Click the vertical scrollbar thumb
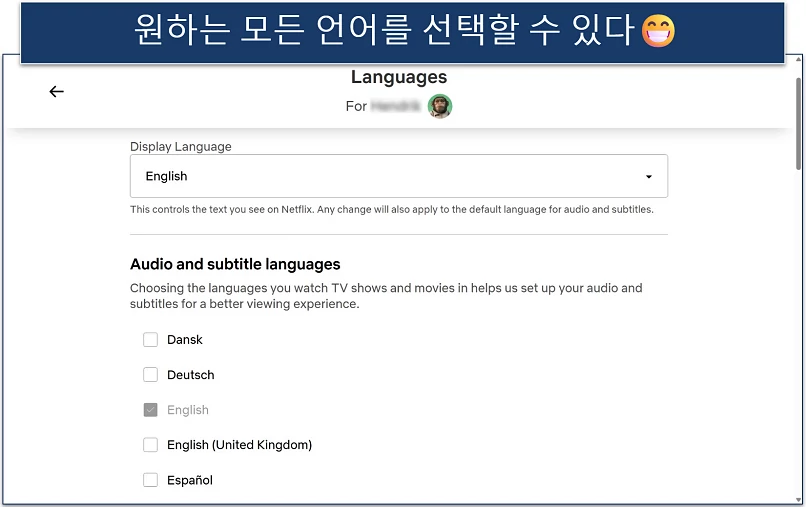 (798, 123)
